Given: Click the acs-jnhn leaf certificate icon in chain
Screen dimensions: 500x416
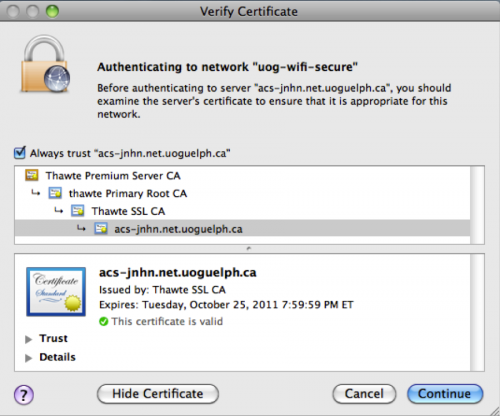Looking at the screenshot, I should 101,229.
